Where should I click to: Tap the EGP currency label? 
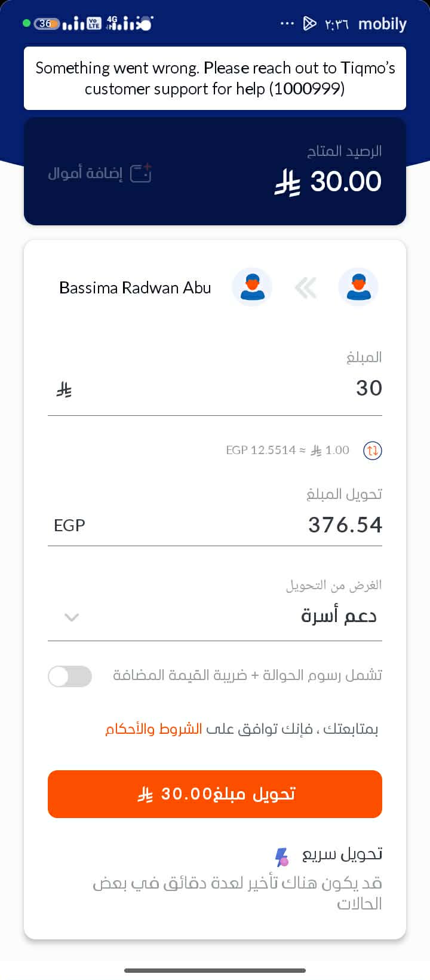tap(69, 525)
